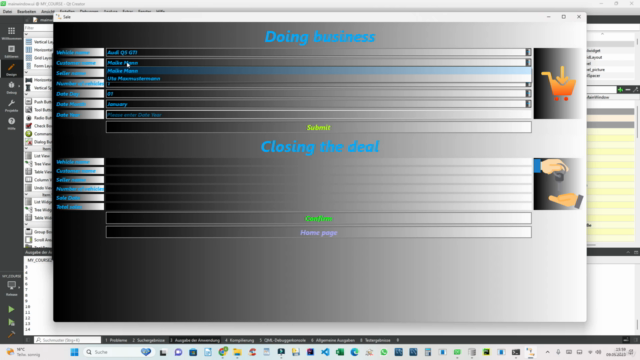The height and width of the screenshot is (360, 640).
Task: Select the Design mode pencil icon
Action: (11, 69)
